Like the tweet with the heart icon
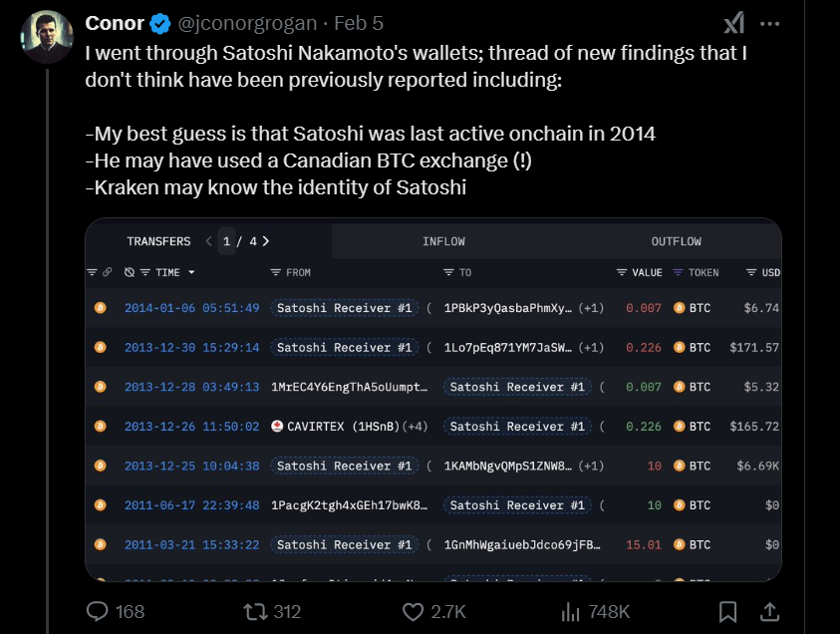 [413, 611]
